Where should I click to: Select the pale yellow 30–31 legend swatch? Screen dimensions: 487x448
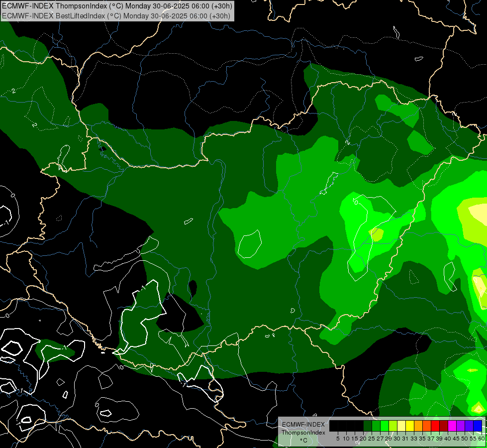tap(401, 426)
